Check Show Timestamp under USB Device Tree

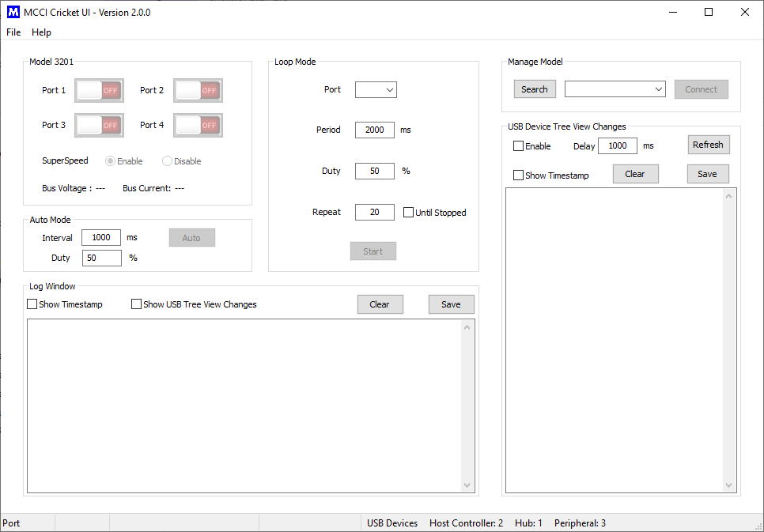click(x=518, y=175)
